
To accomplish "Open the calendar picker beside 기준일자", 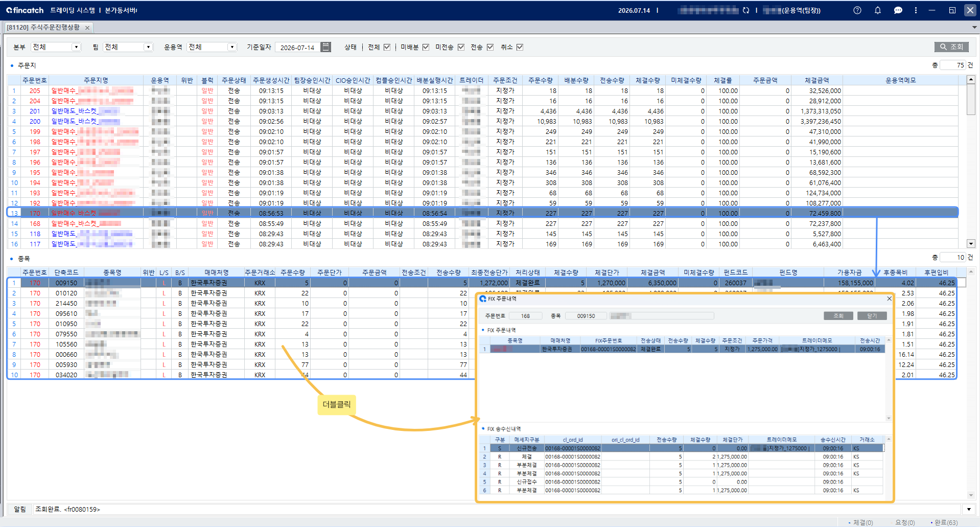I will pyautogui.click(x=325, y=47).
